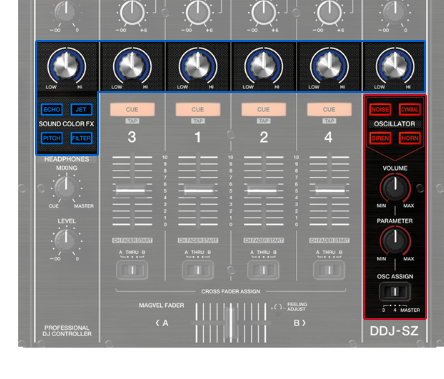Image resolution: width=444 pixels, height=379 pixels.
Task: Click the LOW/HI color knob above NOISE button
Action: tap(395, 66)
